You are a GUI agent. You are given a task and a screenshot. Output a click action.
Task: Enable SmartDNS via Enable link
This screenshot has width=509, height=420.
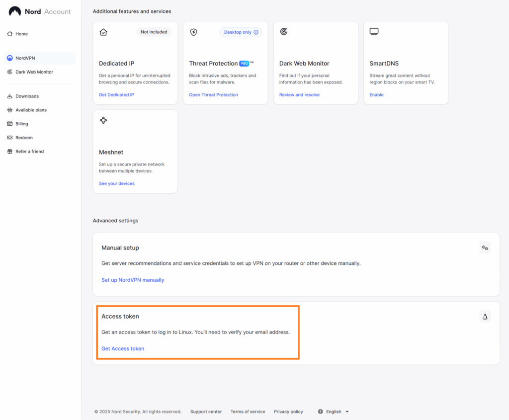[376, 94]
